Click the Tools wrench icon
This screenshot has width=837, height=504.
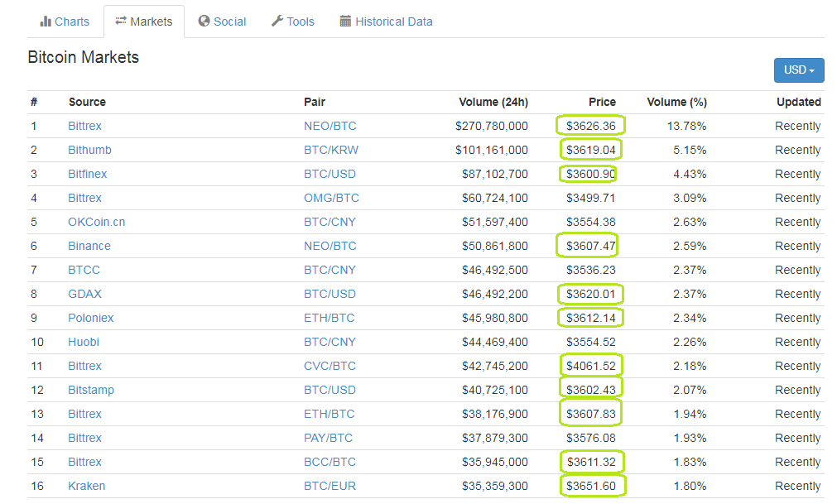click(x=277, y=21)
